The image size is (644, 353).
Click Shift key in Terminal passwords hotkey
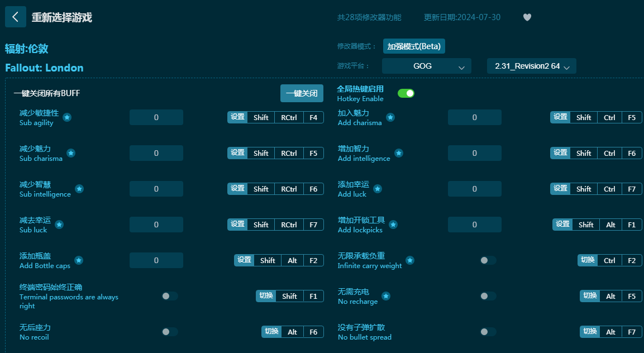coord(289,296)
